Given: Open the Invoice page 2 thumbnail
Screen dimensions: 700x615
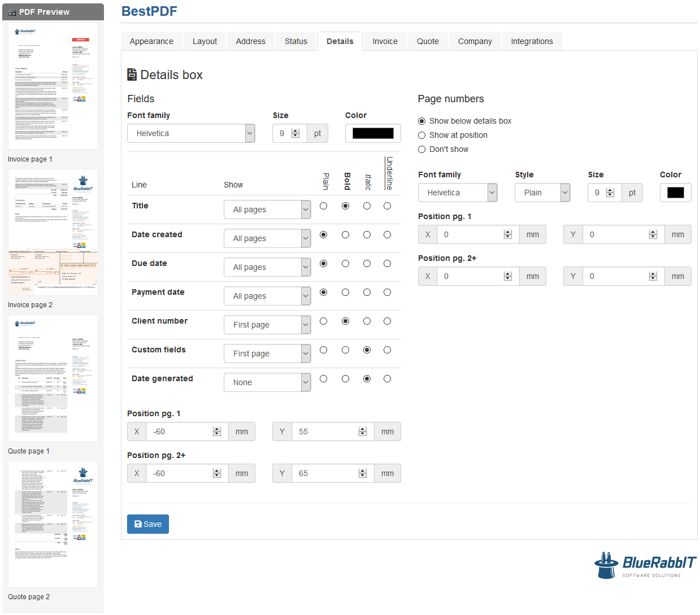Looking at the screenshot, I should [53, 231].
